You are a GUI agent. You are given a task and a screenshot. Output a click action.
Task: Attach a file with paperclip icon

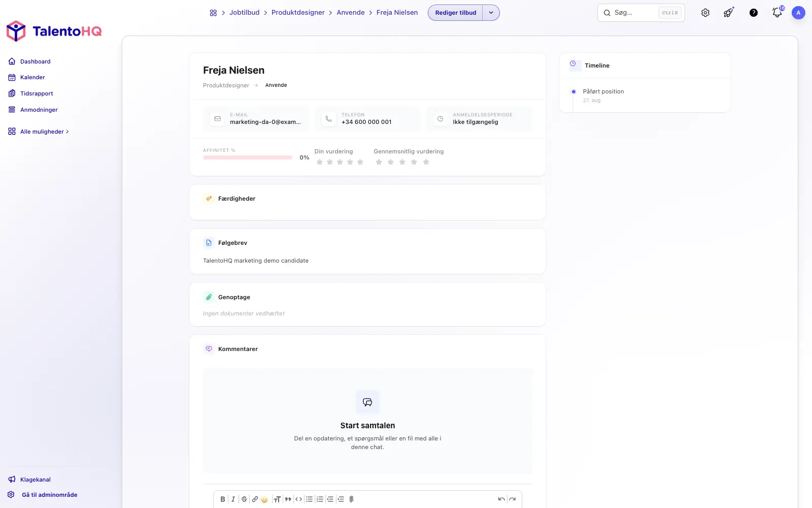click(351, 499)
